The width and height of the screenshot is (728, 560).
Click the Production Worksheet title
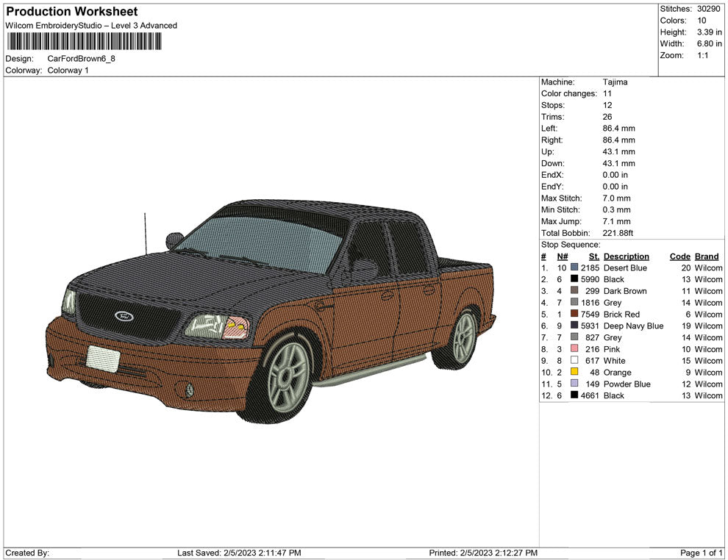72,12
